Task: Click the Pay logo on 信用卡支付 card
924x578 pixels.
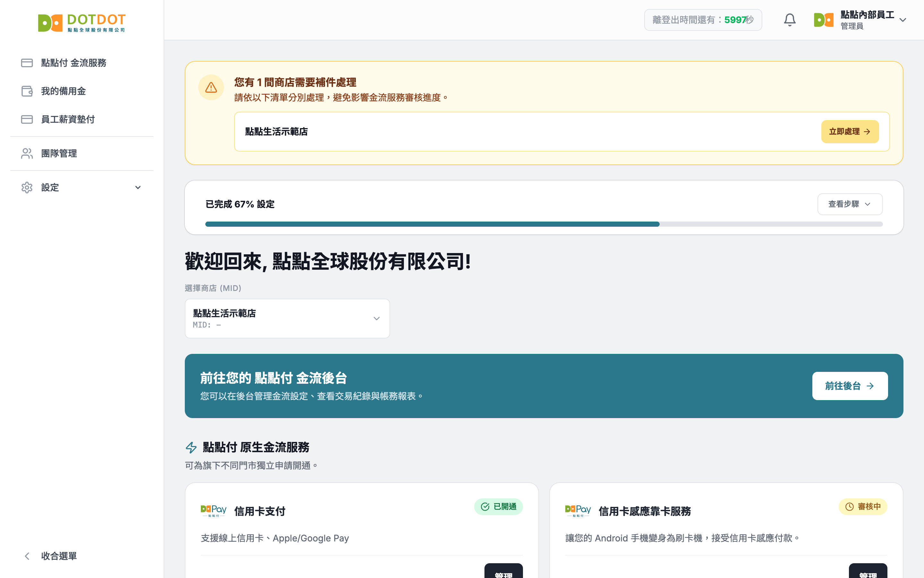Action: (213, 511)
